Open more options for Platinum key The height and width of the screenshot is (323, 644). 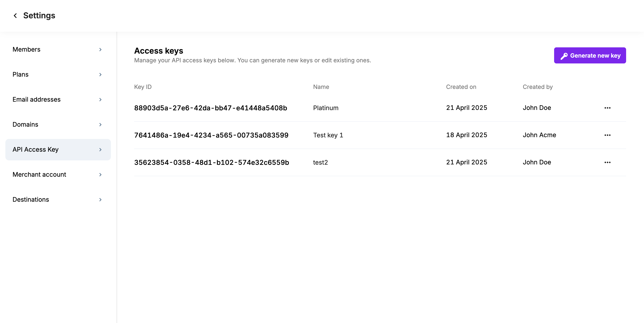click(x=607, y=108)
